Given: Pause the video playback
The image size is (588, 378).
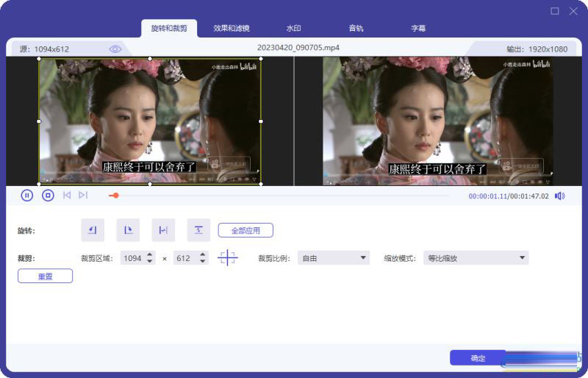Looking at the screenshot, I should [x=27, y=195].
